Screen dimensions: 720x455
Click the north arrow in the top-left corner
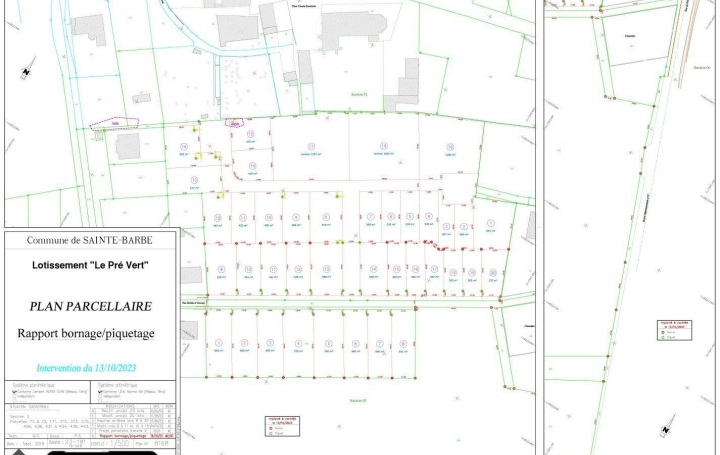pos(24,72)
